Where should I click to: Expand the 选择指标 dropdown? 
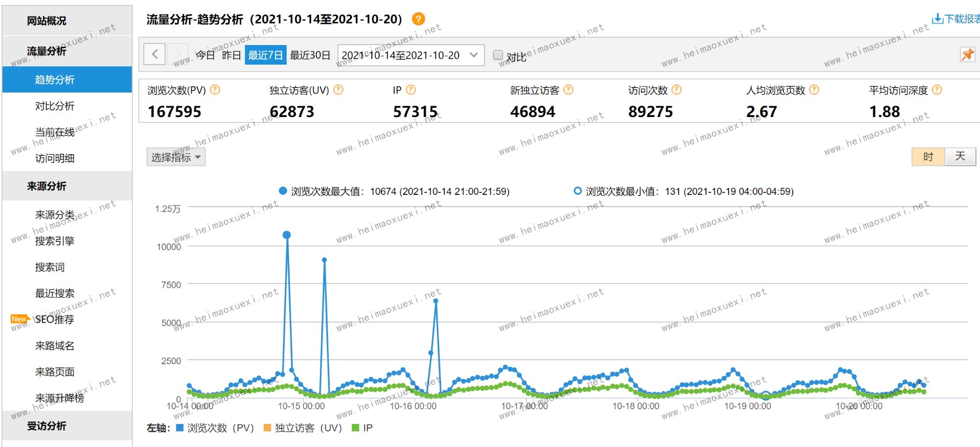(x=175, y=157)
